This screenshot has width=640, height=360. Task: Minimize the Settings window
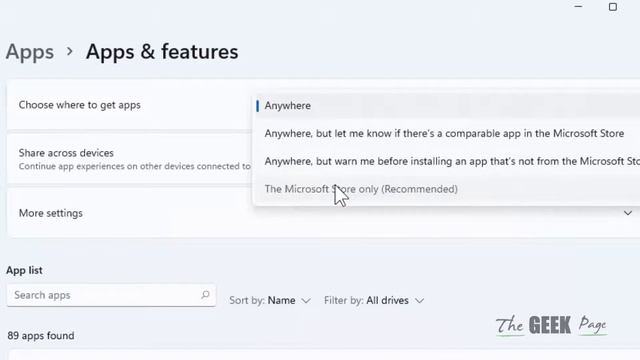point(578,7)
